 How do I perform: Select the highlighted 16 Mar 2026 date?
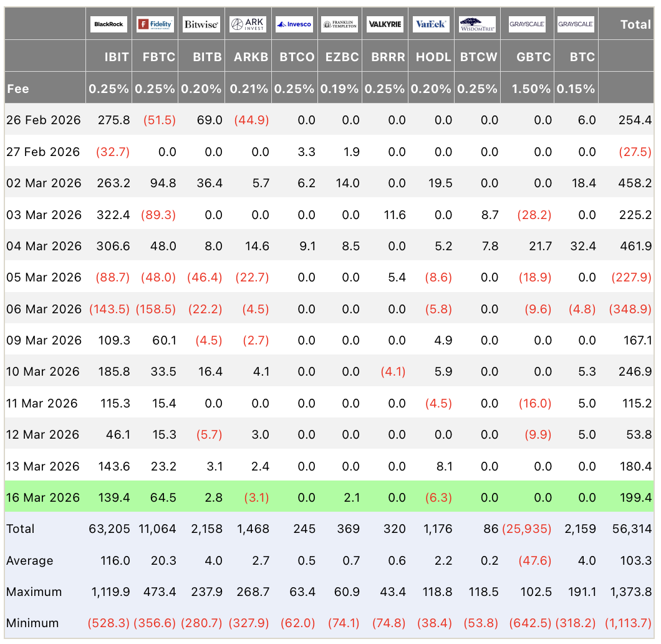pyautogui.click(x=43, y=497)
